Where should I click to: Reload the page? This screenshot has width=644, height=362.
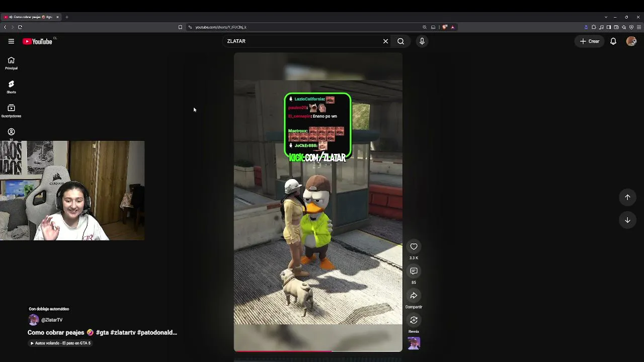20,27
